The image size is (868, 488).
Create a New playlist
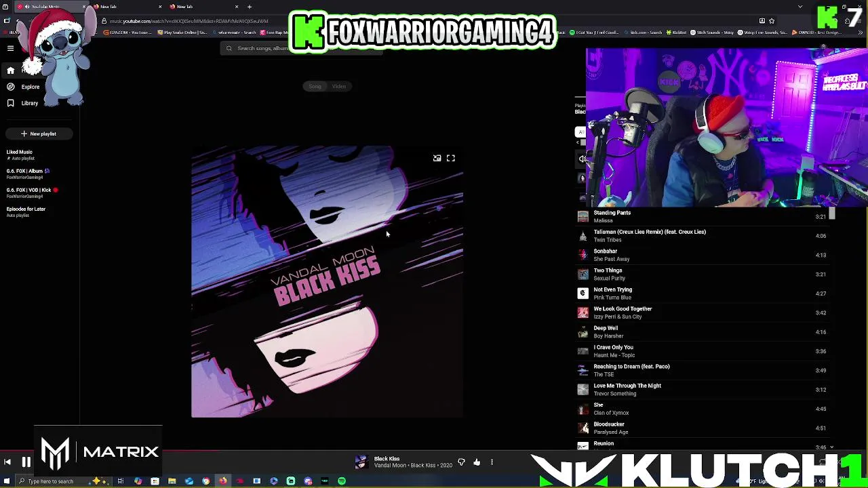(x=38, y=134)
